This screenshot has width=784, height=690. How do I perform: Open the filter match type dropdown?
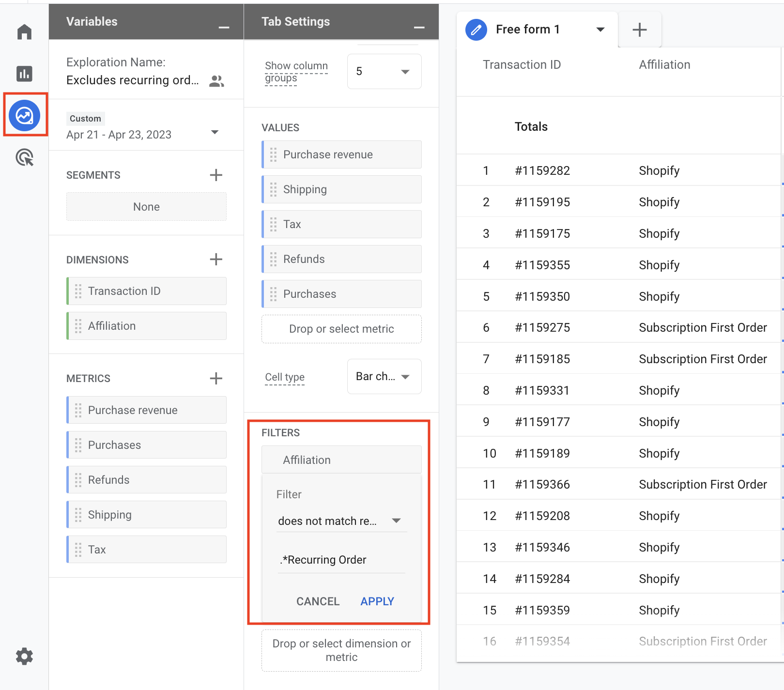341,521
